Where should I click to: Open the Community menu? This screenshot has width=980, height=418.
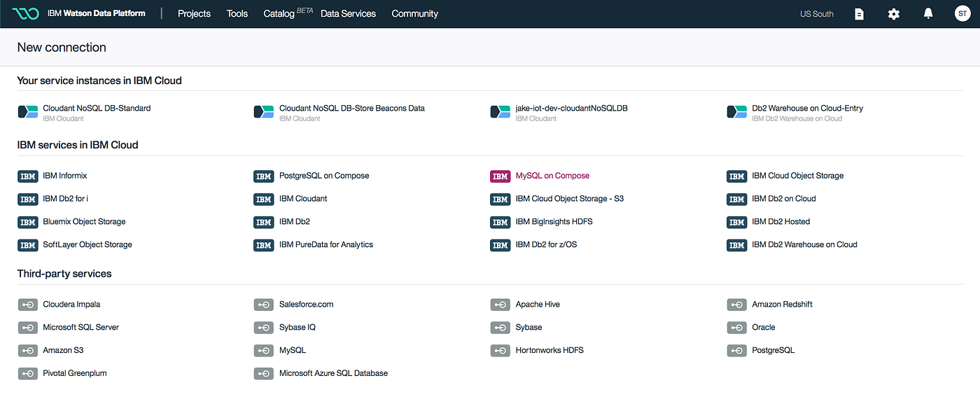(x=414, y=13)
